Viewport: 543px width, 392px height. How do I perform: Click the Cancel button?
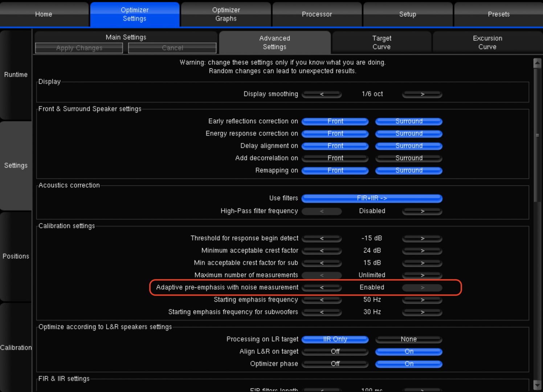pos(172,48)
